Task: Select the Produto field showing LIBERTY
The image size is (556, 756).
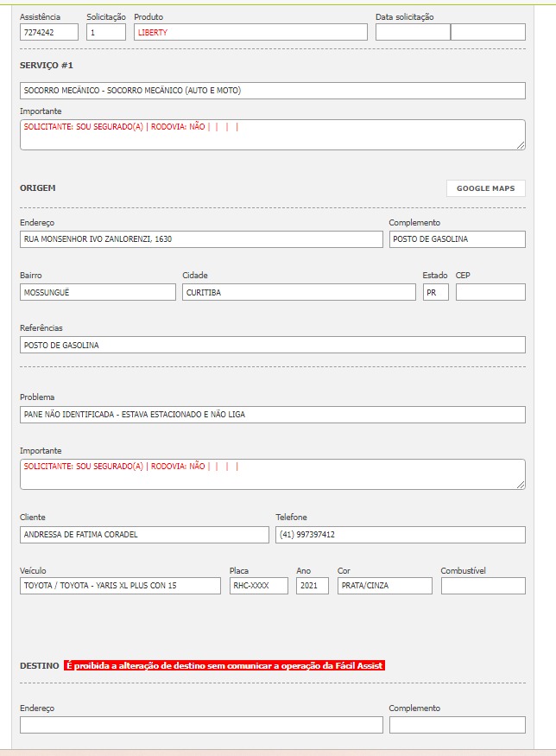Action: [x=250, y=32]
